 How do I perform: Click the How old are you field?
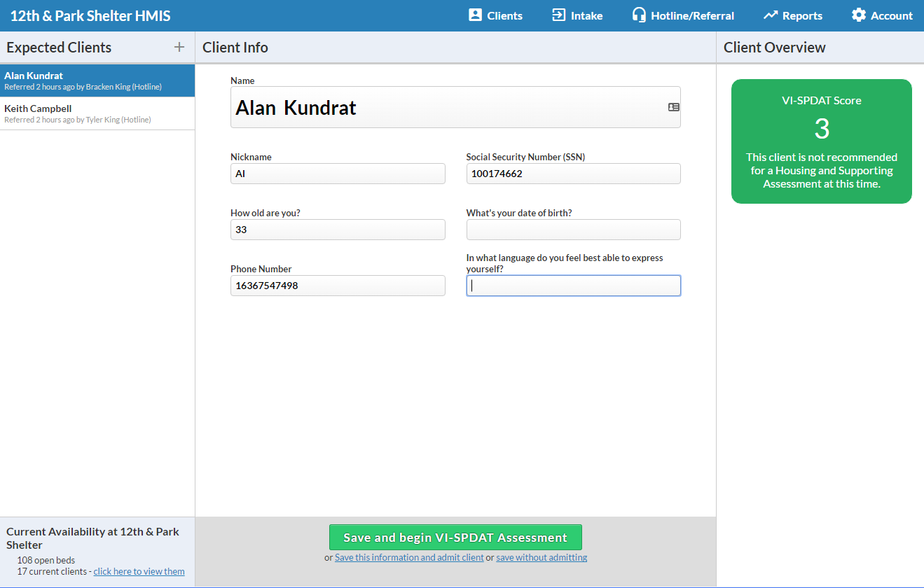[x=338, y=230]
